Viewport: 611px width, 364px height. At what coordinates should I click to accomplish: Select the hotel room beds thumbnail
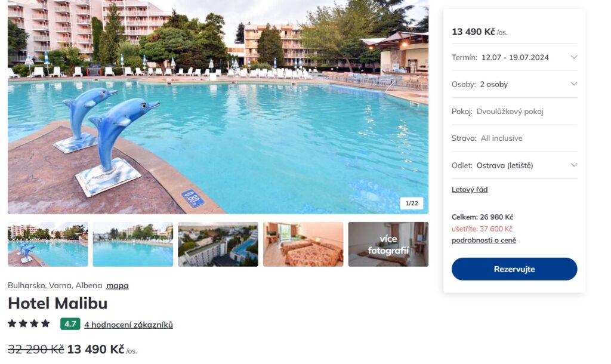(303, 244)
